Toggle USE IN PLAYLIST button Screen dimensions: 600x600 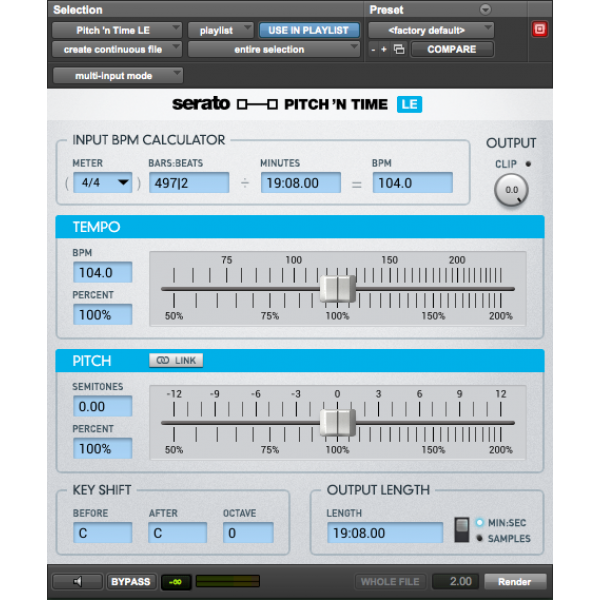pos(309,30)
